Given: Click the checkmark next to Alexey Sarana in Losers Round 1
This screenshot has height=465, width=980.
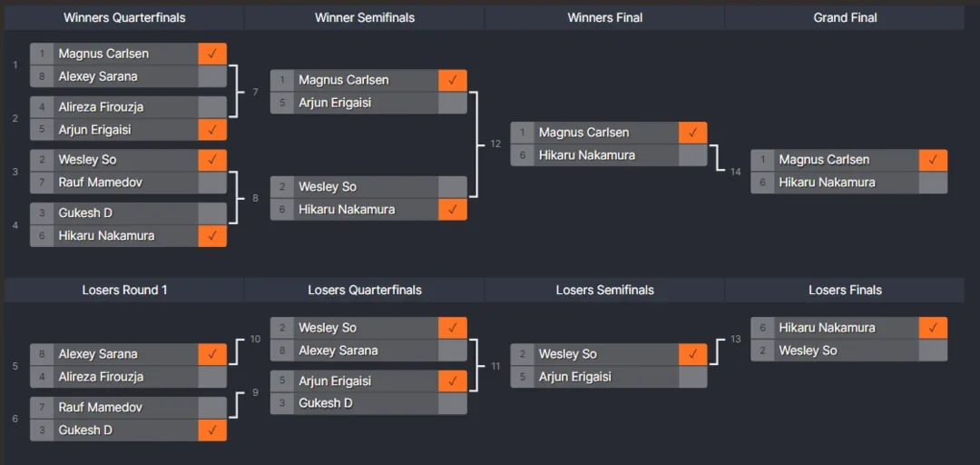Looking at the screenshot, I should tap(212, 354).
